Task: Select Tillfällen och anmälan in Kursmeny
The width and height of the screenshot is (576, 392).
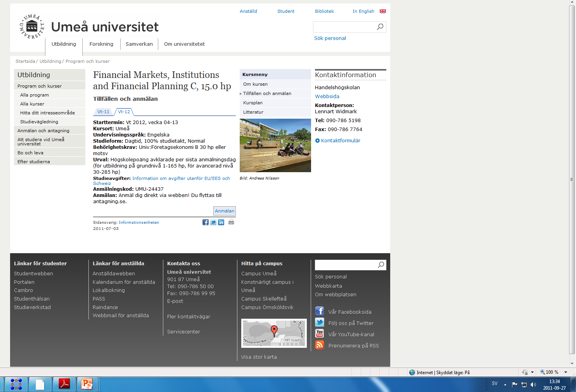Action: coord(275,93)
